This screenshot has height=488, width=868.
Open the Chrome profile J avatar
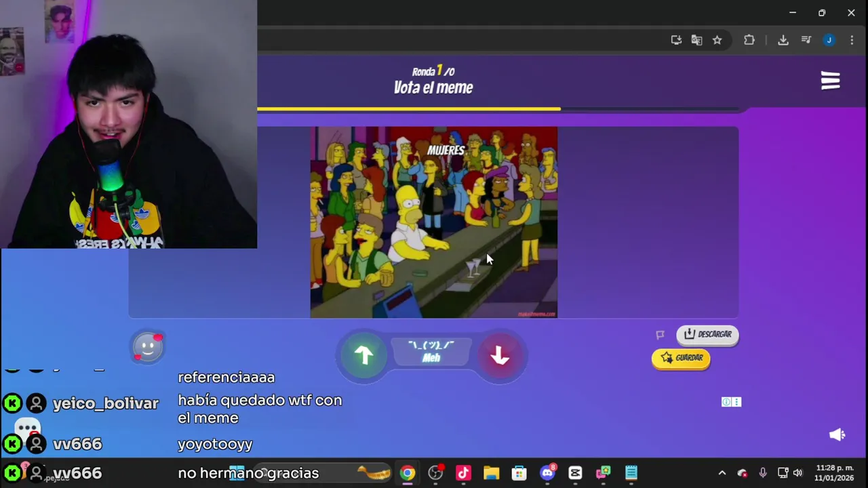tap(829, 40)
